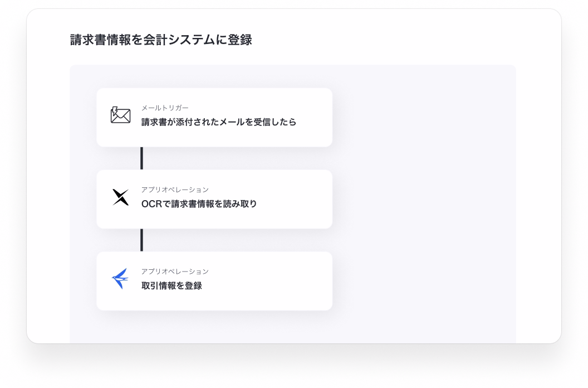
Task: Click "アプリオペレーション" label above the OCR step
Action: tap(175, 190)
